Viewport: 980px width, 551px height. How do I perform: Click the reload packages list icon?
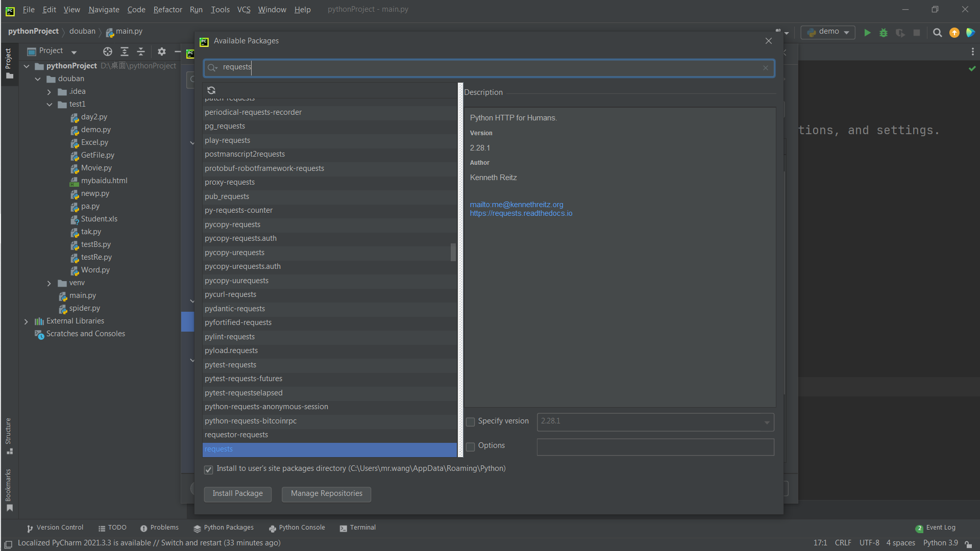coord(211,90)
